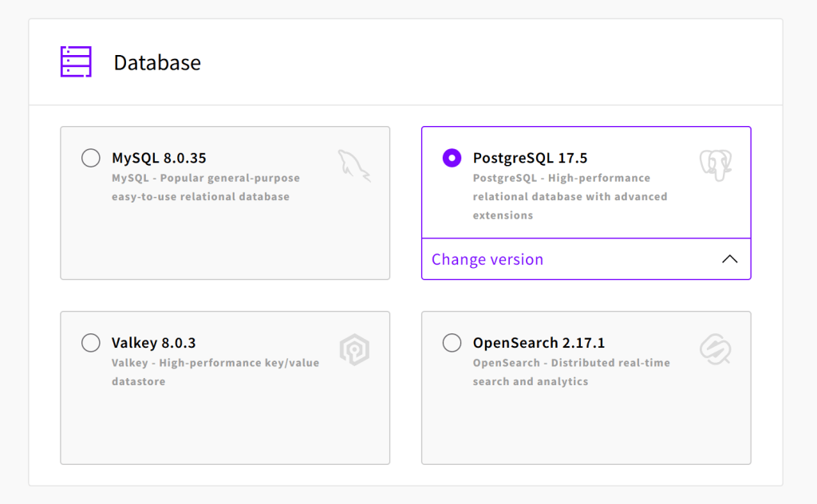Click the OpenSearch logo icon
This screenshot has width=817, height=504.
[x=716, y=349]
